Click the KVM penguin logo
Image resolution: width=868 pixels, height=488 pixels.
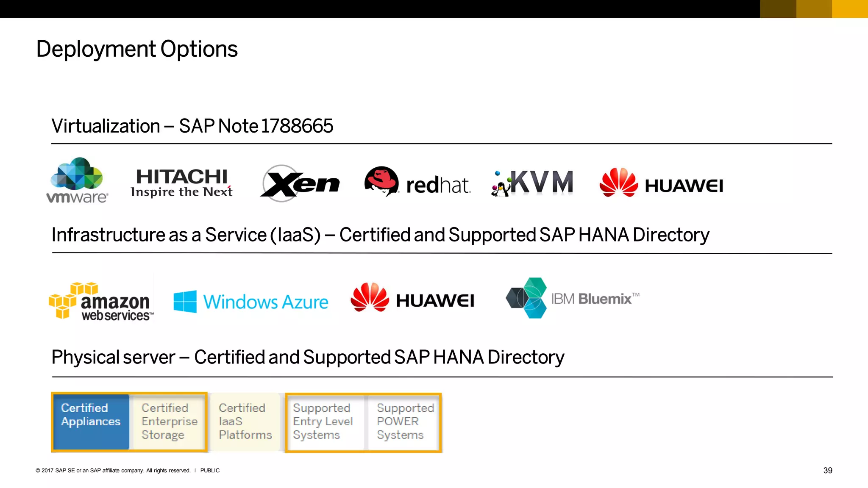pyautogui.click(x=532, y=183)
